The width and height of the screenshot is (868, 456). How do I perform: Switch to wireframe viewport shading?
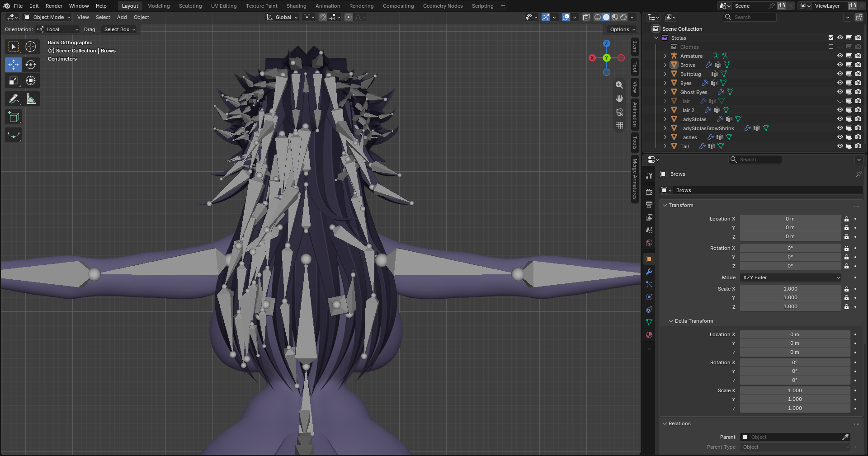598,17
